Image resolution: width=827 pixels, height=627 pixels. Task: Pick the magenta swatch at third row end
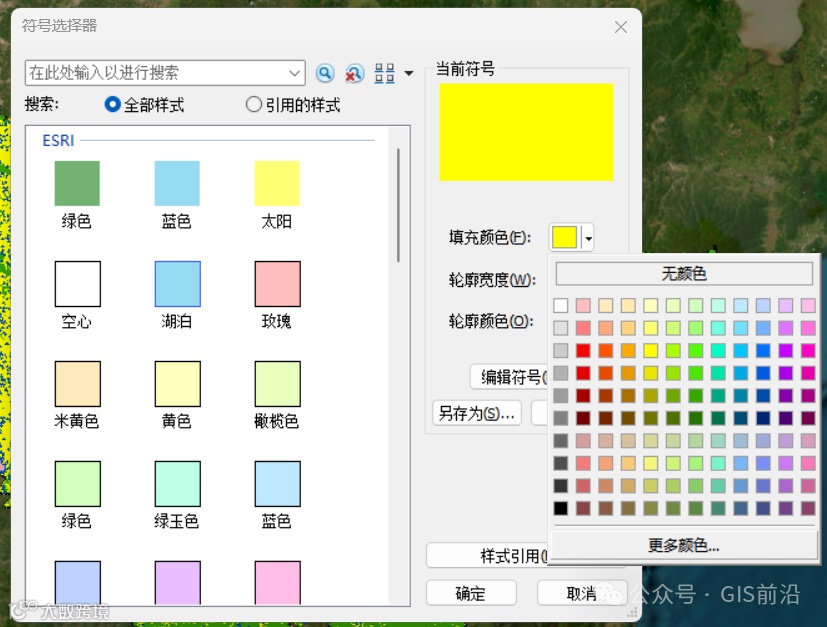808,351
